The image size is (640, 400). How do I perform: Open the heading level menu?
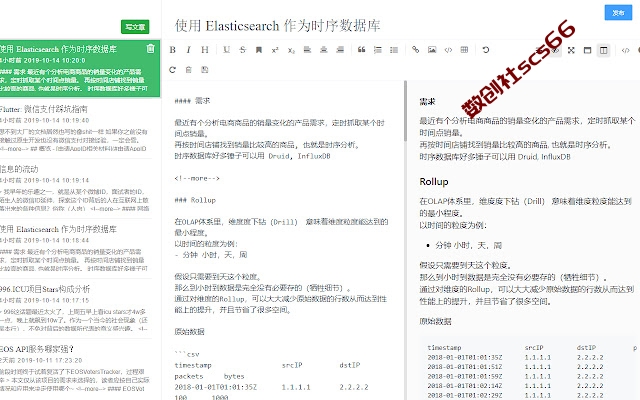click(x=204, y=50)
